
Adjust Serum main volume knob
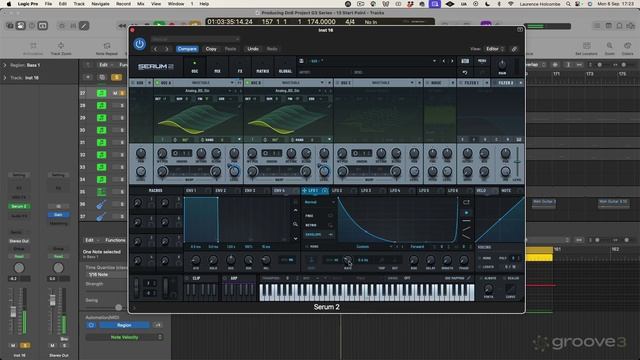click(x=502, y=65)
